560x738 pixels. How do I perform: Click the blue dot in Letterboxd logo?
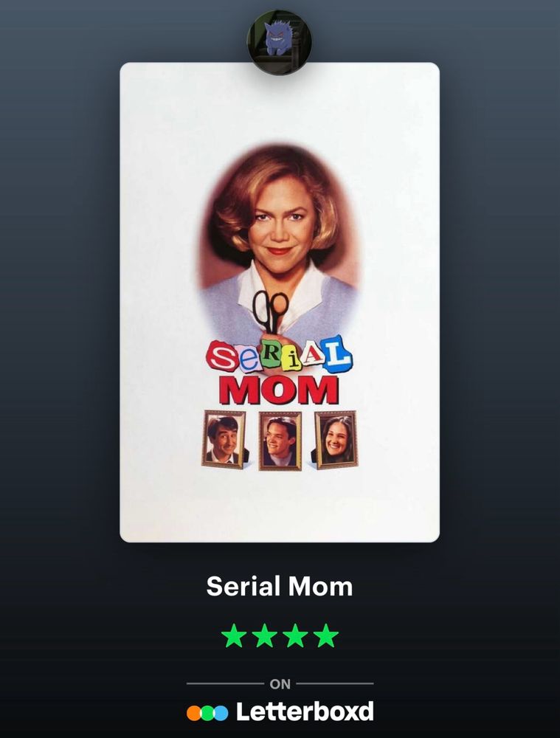click(x=221, y=713)
